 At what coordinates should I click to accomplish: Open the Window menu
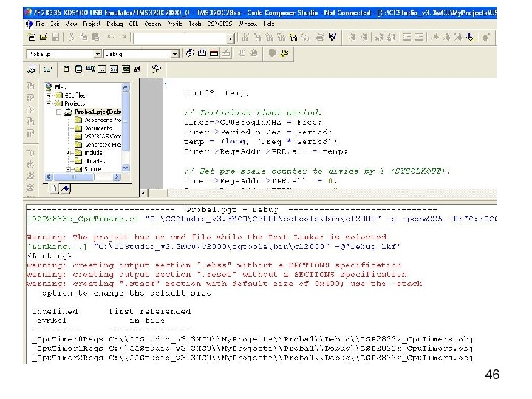coord(248,24)
